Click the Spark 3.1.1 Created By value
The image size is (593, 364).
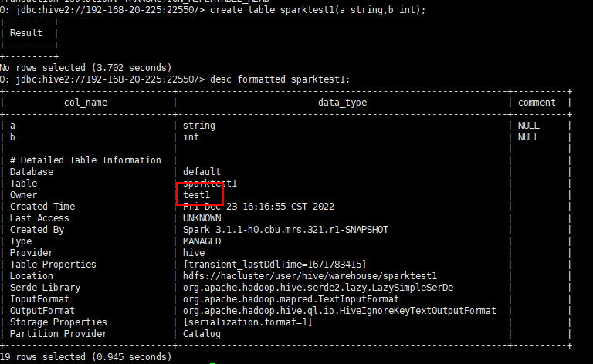(x=286, y=230)
